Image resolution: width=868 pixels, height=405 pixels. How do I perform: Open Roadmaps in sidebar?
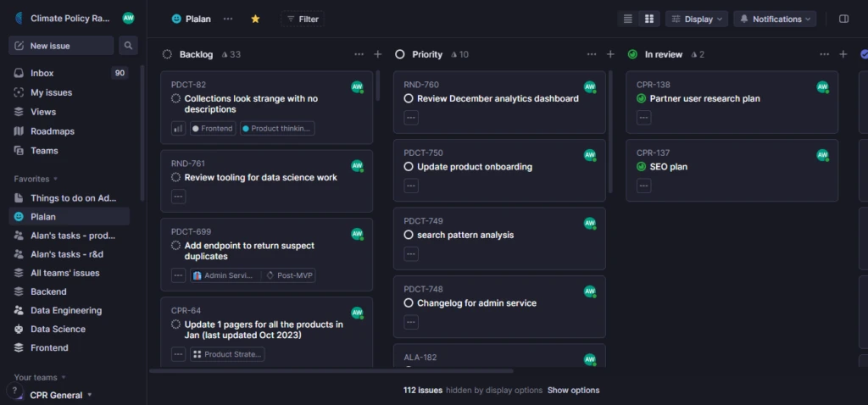[53, 131]
